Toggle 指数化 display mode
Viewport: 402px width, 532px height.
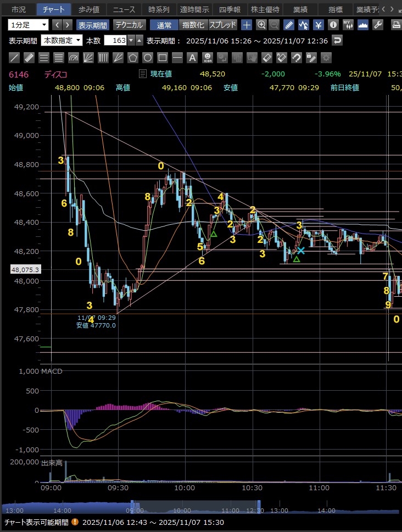coord(193,25)
